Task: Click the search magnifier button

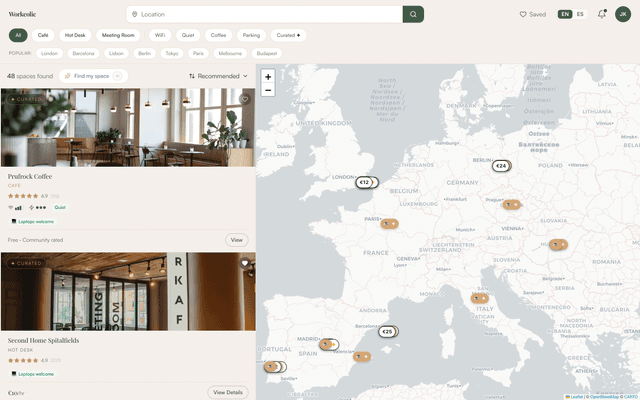Action: tap(413, 14)
